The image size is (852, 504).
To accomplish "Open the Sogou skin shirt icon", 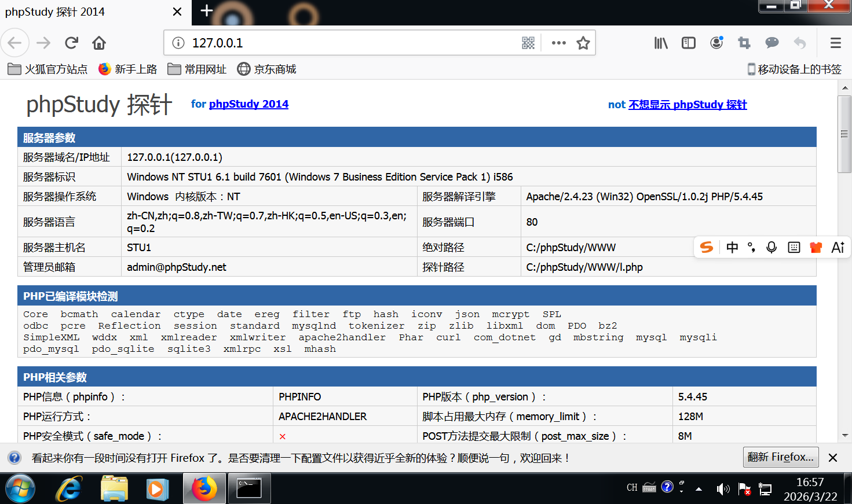I will tap(816, 248).
